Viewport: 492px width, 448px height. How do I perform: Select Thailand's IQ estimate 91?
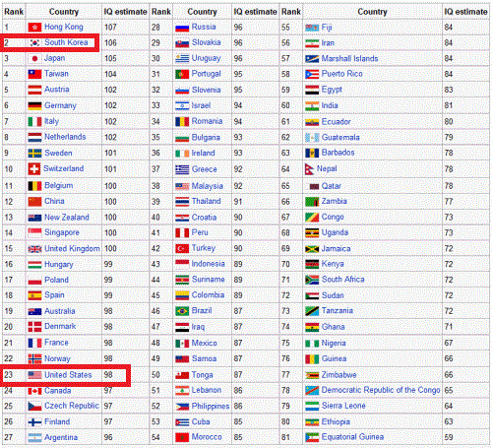click(x=238, y=202)
